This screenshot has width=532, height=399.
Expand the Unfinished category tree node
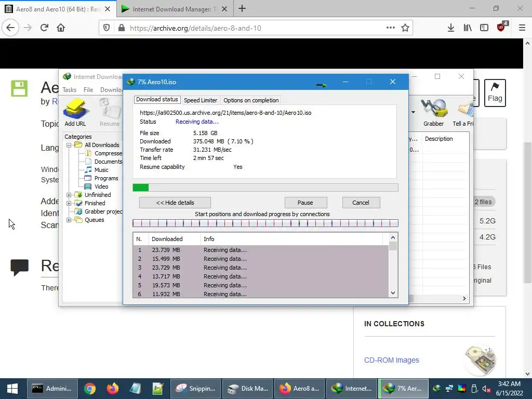(x=69, y=195)
